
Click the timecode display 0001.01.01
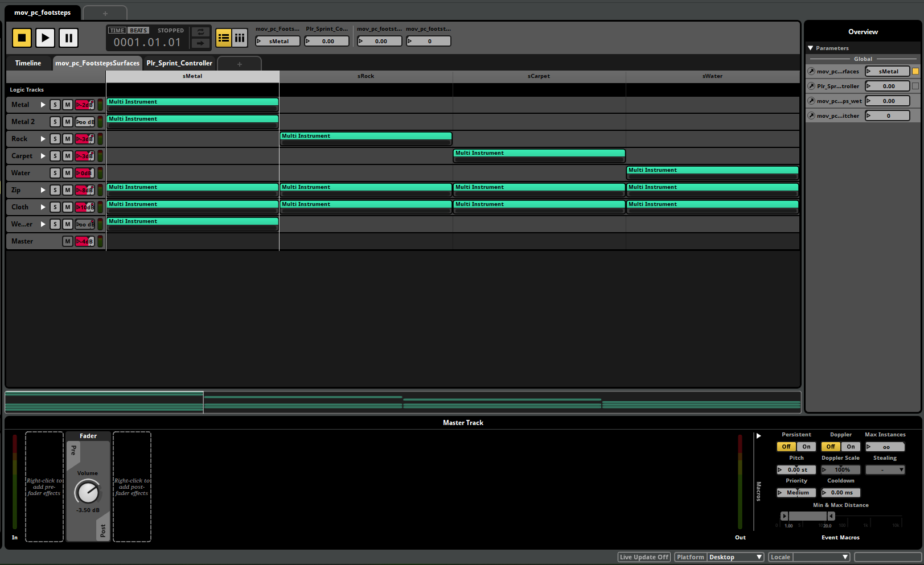(147, 42)
